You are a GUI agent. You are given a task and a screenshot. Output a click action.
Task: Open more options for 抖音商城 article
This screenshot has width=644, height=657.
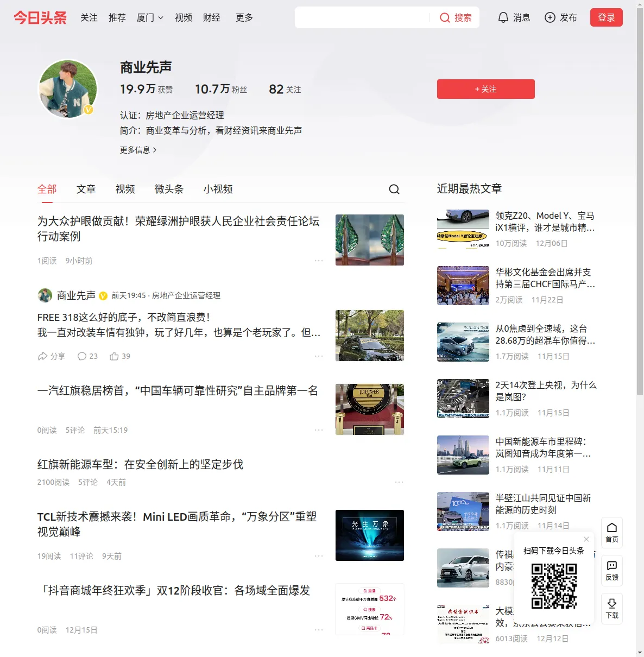tap(319, 630)
